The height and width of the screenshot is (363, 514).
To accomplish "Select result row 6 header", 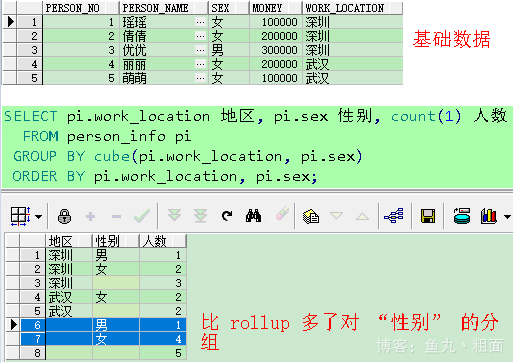I will coord(33,325).
